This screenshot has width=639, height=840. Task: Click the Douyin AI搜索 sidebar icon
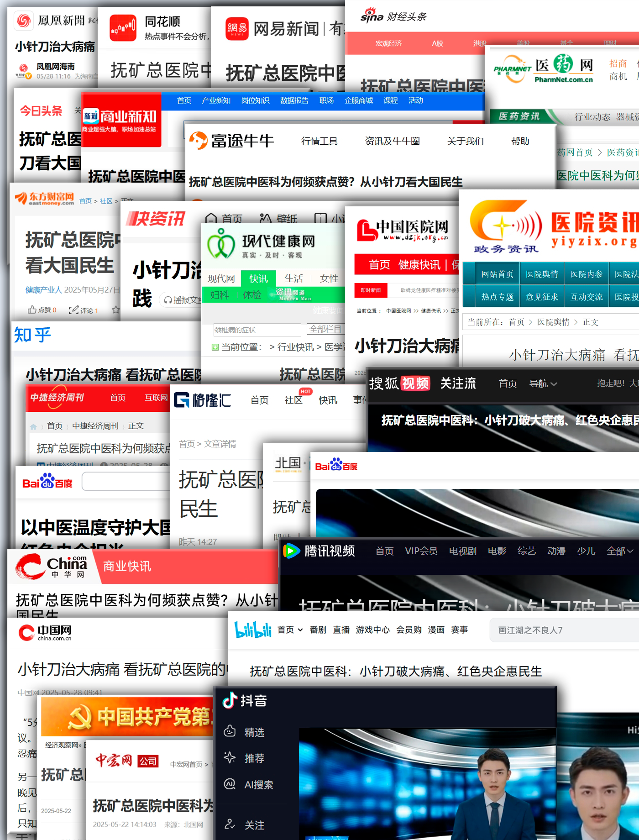tap(230, 784)
